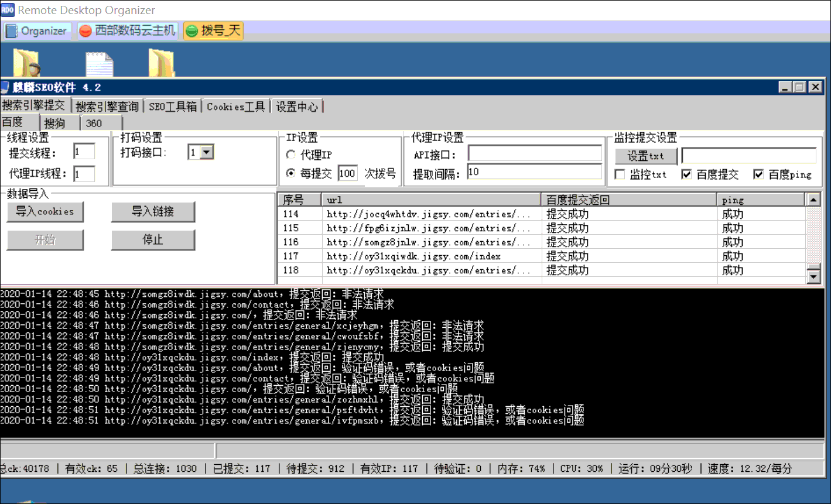Open the Cookies工具 tab
831x504 pixels.
click(235, 107)
